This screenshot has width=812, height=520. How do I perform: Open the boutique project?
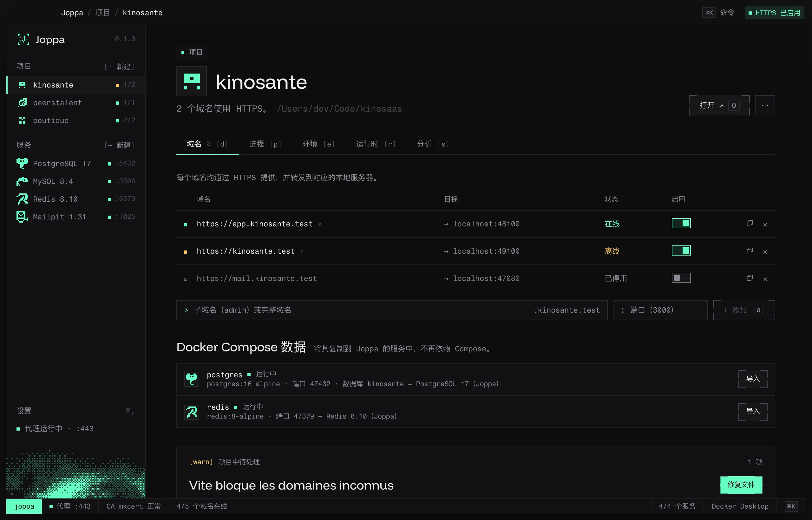(x=76, y=120)
